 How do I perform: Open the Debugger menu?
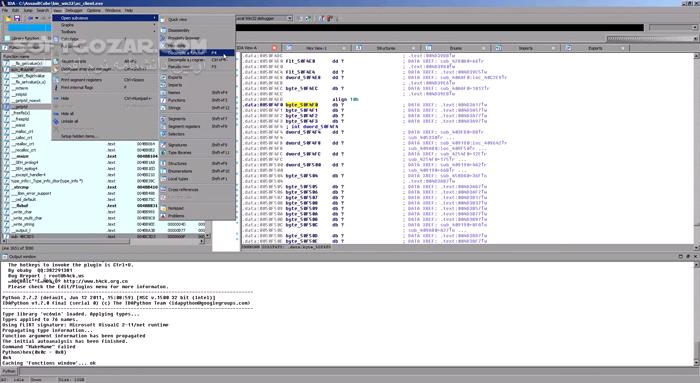point(74,10)
